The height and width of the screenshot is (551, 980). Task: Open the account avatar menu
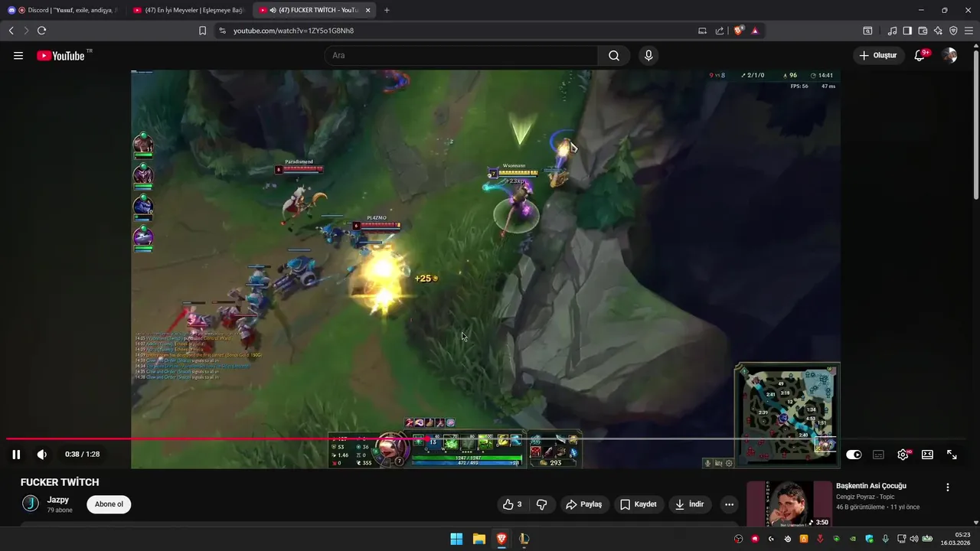pos(949,55)
